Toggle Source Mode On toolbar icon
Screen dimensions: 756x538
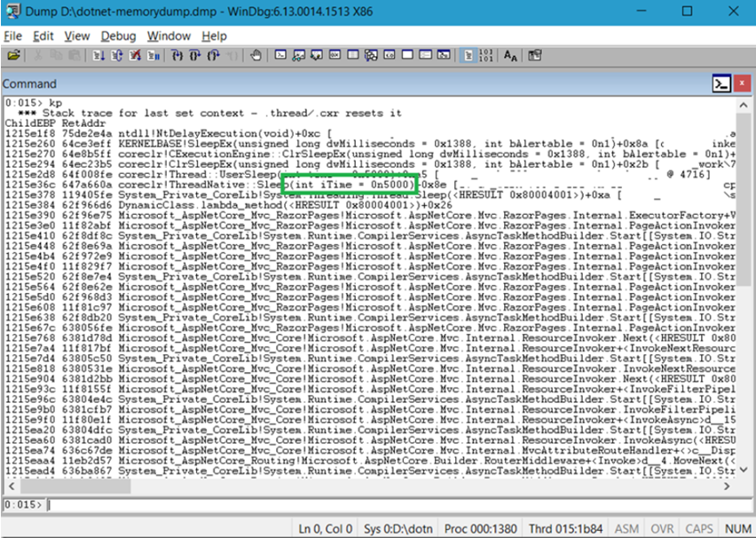coord(469,56)
